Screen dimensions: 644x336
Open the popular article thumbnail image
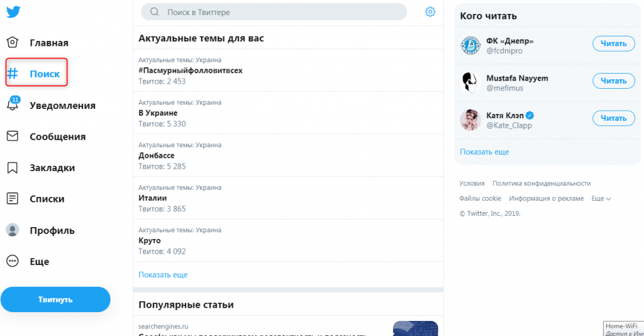click(415, 328)
